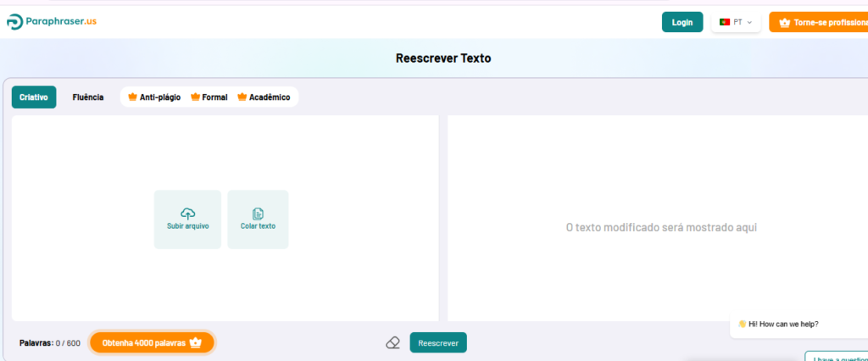Click the crown icon on Obtenha 4000 palavras
868x361 pixels.
(196, 342)
